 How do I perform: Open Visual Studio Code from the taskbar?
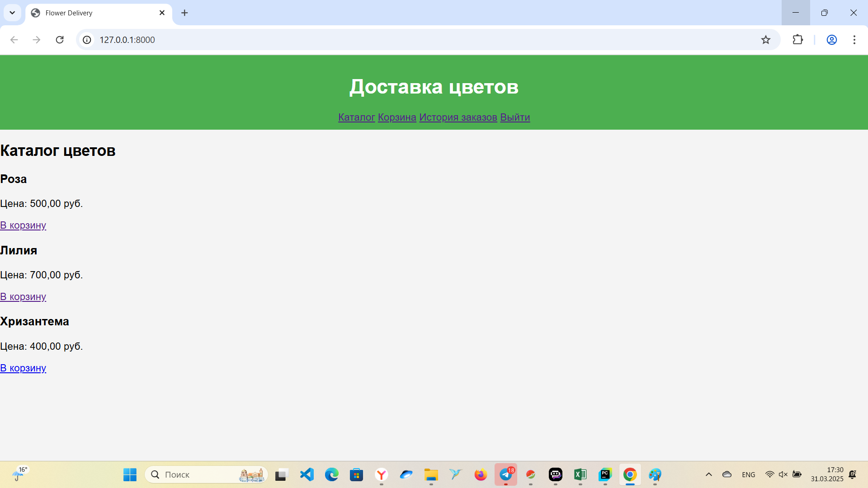pos(307,474)
